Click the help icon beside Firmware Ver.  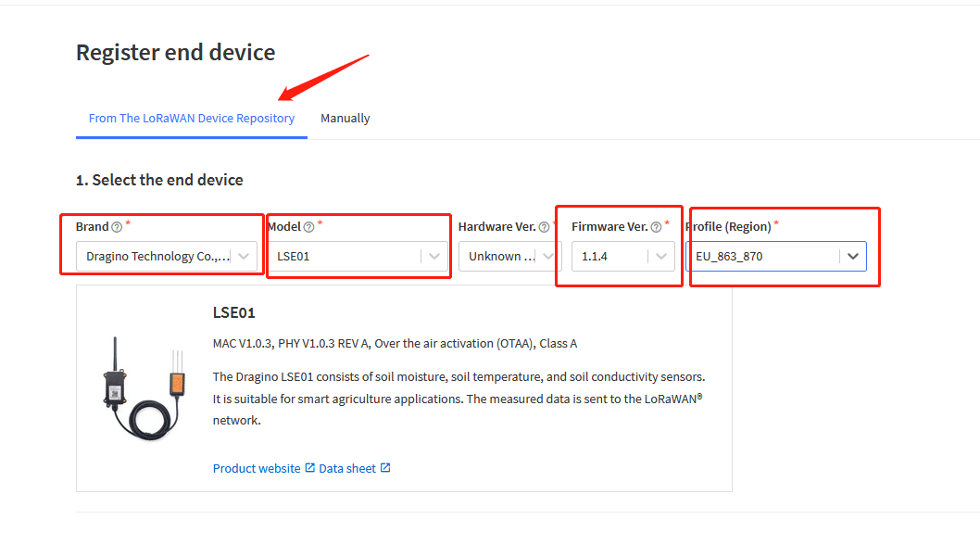(656, 227)
